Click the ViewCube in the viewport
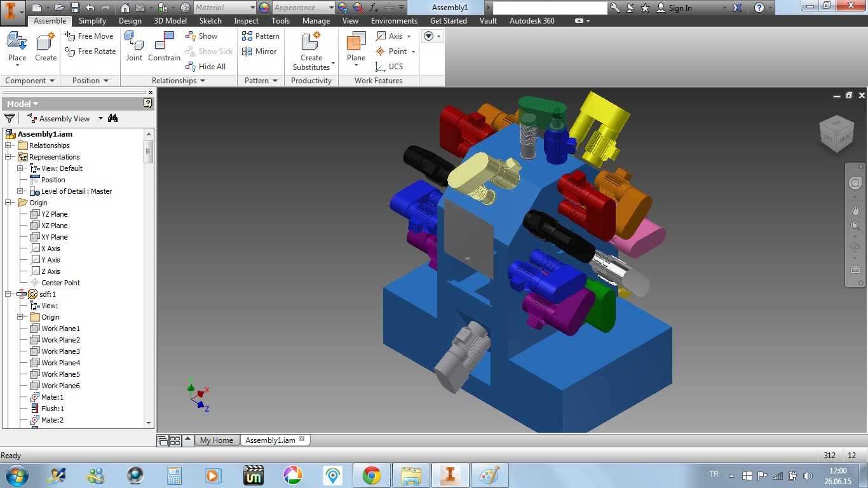 [836, 133]
